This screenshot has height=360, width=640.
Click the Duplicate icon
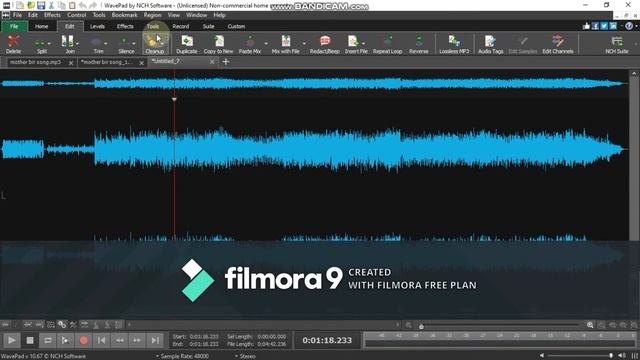(x=187, y=44)
